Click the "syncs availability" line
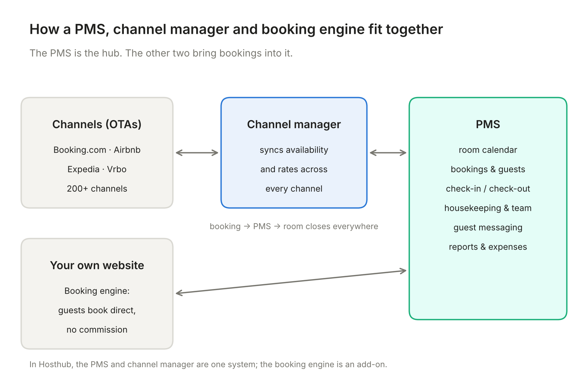This screenshot has width=588, height=376. (x=294, y=150)
